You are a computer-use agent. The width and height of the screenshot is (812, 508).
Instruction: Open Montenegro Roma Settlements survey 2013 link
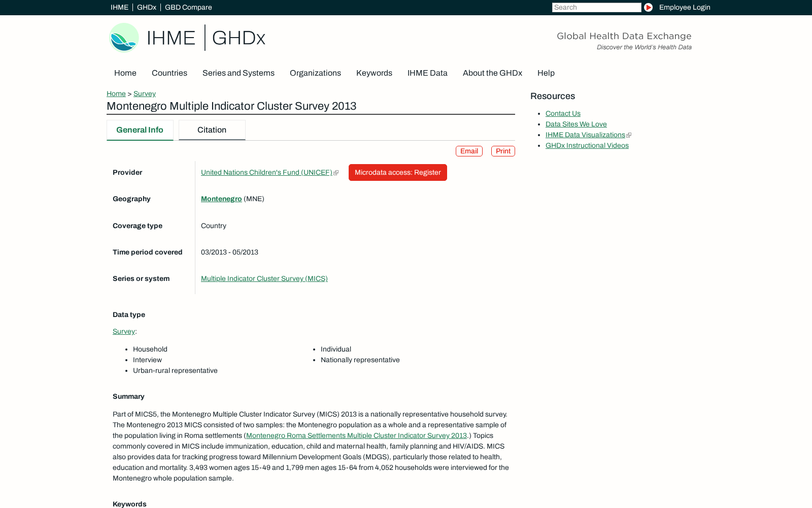[356, 435]
